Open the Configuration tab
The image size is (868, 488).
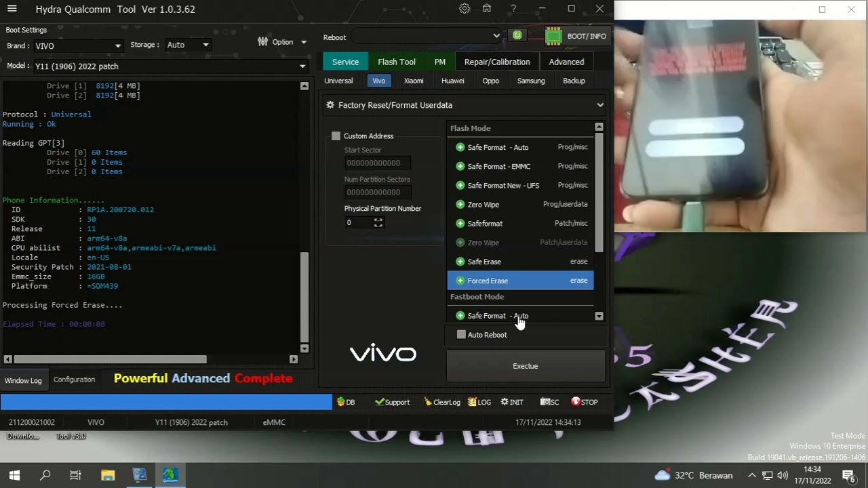tap(74, 380)
